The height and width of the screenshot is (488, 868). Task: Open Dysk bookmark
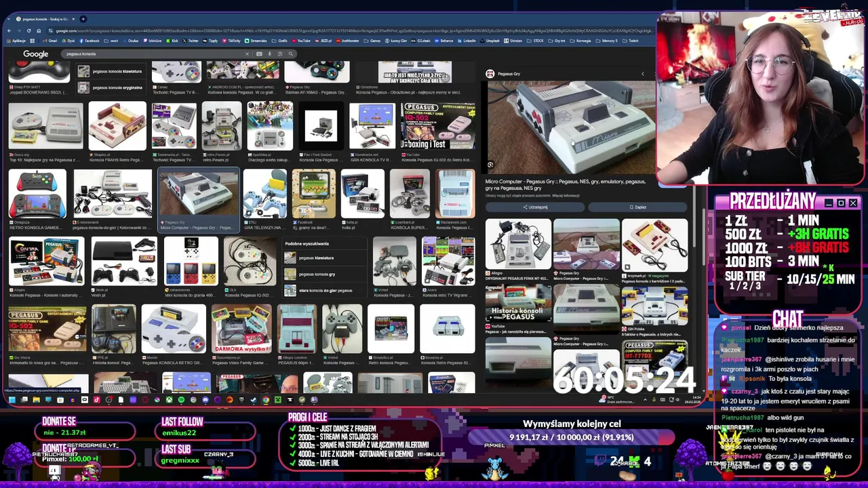coord(68,41)
